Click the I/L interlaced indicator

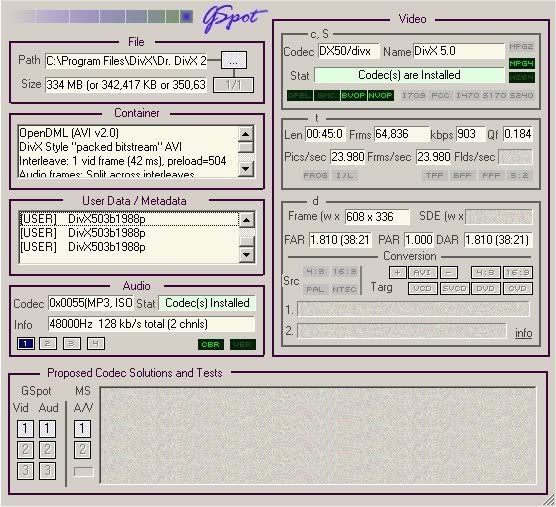(344, 176)
